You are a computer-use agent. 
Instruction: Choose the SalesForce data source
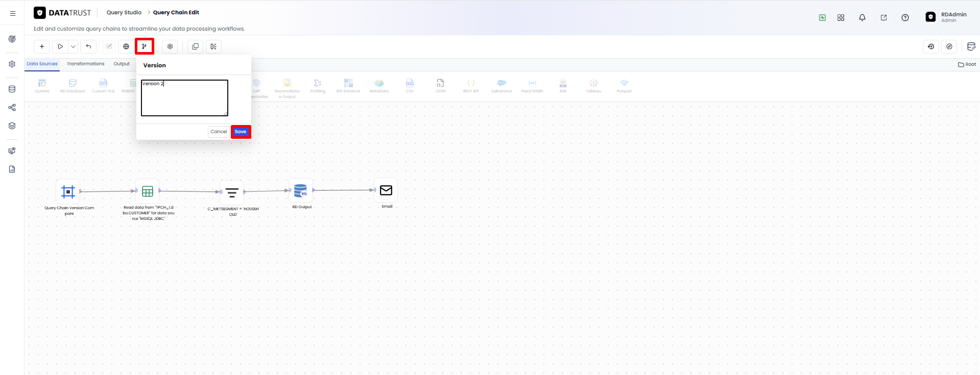coord(501,86)
